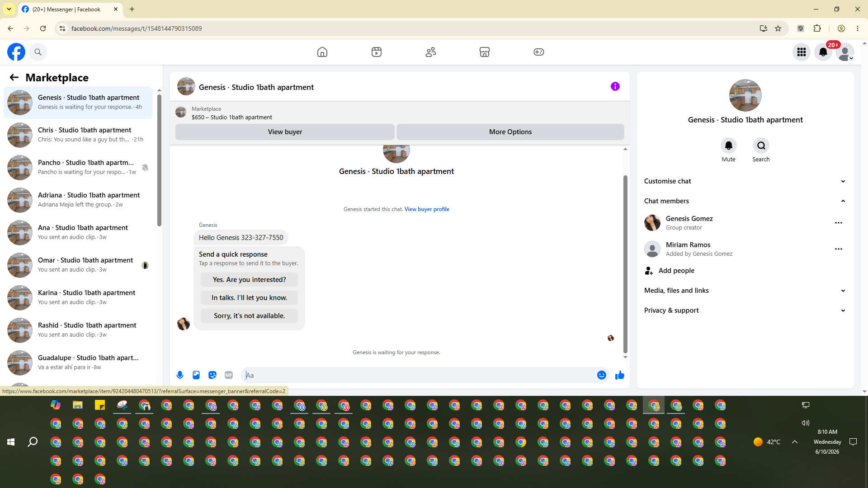Screen dimensions: 868x488
Task: Open taskbar search magnifier
Action: coord(33,442)
